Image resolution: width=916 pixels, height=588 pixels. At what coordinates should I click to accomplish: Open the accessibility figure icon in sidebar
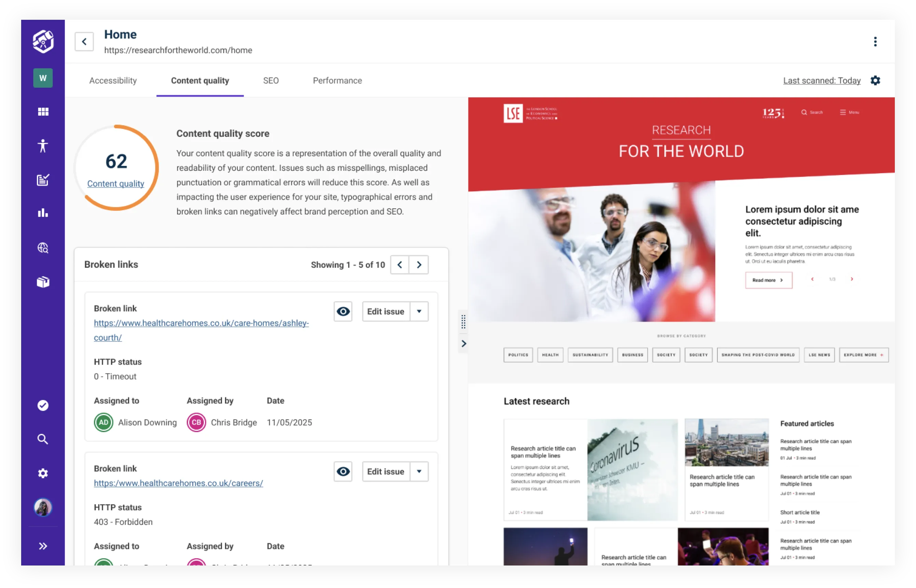pos(43,146)
